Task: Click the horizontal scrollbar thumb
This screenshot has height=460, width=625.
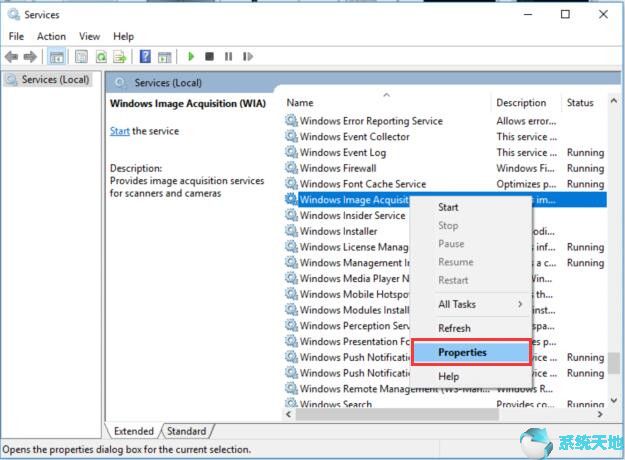Action: pyautogui.click(x=397, y=414)
